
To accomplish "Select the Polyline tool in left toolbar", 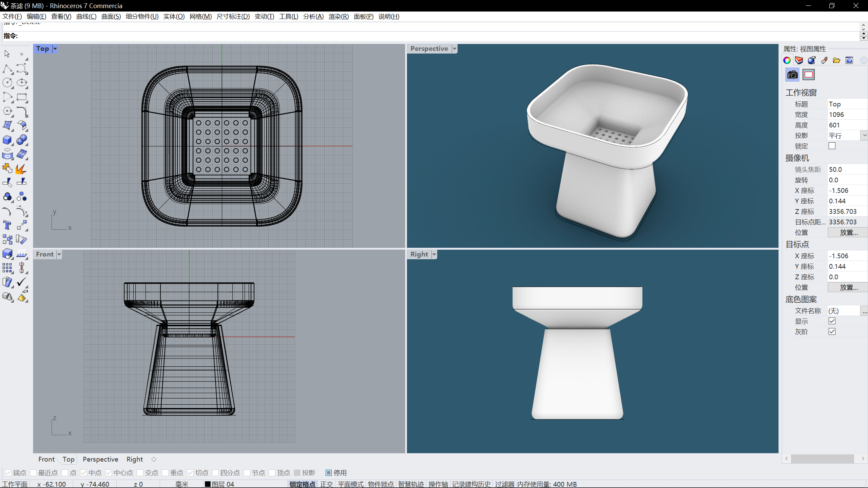I will tap(7, 69).
